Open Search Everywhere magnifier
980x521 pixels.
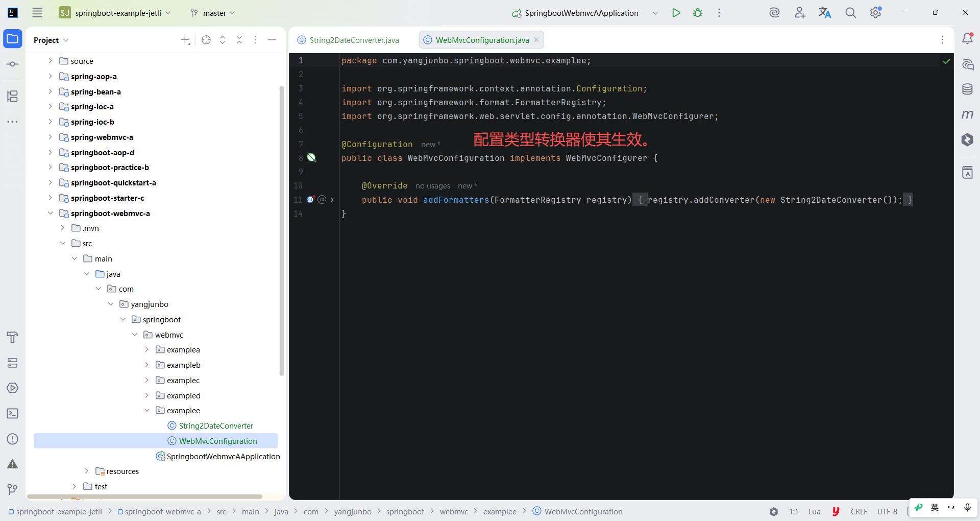click(850, 13)
